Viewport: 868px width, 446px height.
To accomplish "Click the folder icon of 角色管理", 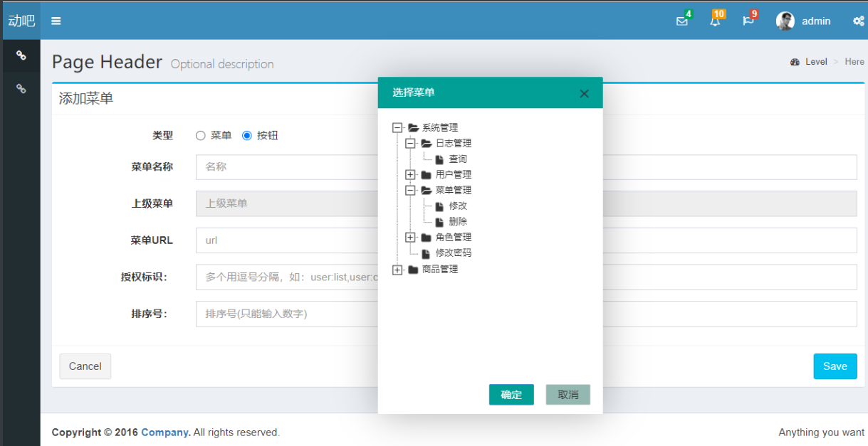I will 427,238.
